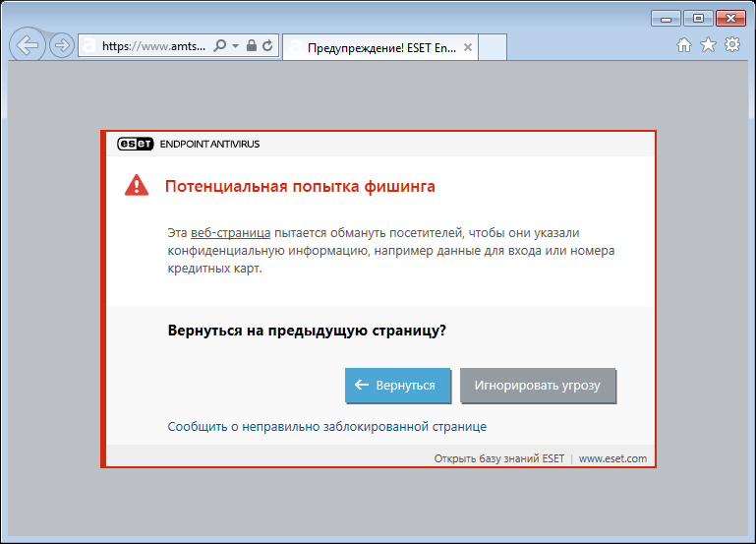Click the search magnifier icon in address bar
756x544 pixels.
pyautogui.click(x=220, y=46)
